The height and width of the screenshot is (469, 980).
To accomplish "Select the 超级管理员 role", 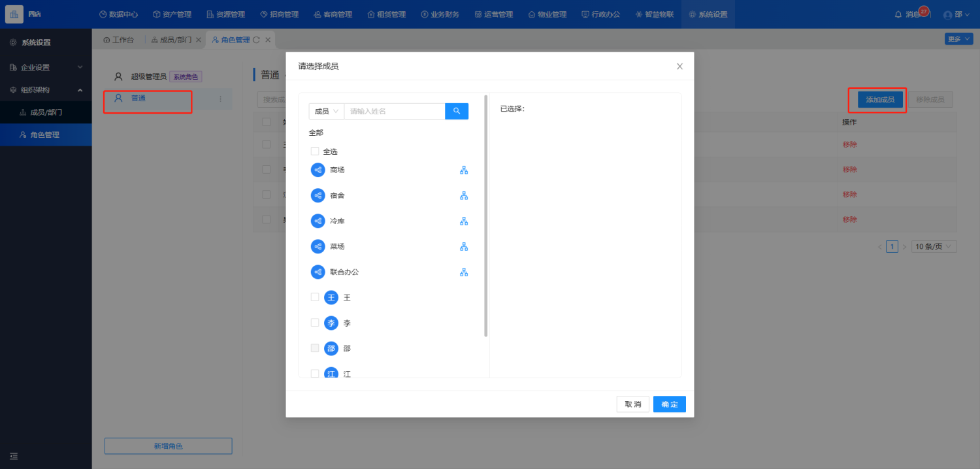I will (149, 76).
